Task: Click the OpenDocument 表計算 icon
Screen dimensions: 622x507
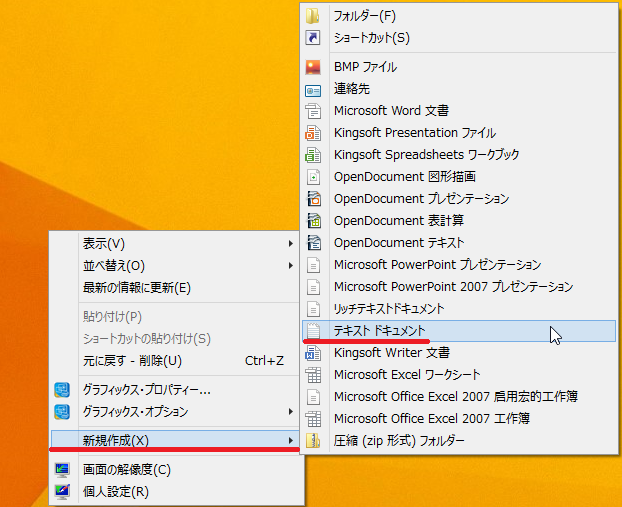Action: (x=314, y=221)
